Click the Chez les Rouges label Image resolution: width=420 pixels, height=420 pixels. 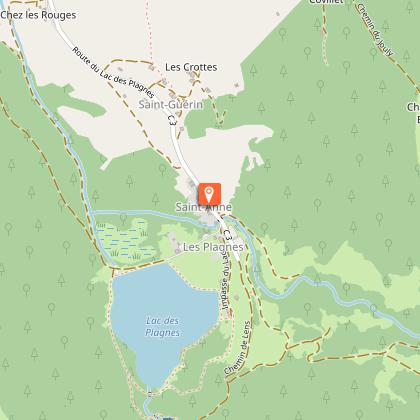(x=38, y=15)
